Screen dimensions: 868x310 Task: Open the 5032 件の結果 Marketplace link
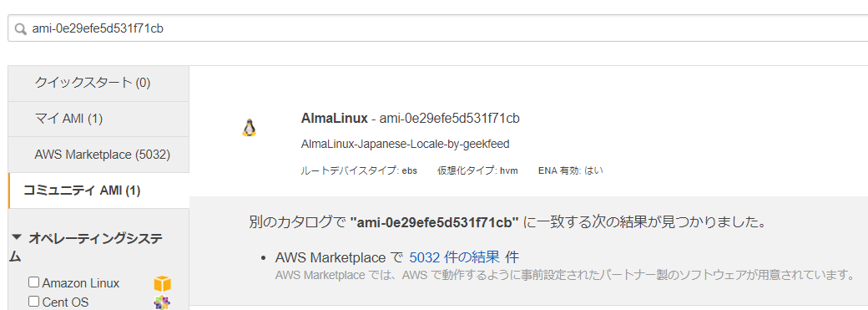tap(455, 257)
